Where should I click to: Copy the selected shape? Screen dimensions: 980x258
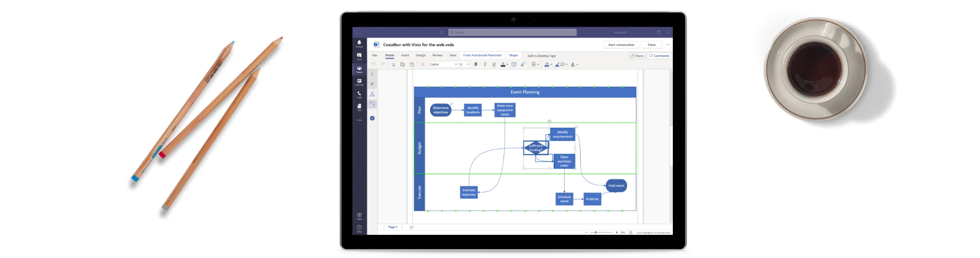point(403,64)
